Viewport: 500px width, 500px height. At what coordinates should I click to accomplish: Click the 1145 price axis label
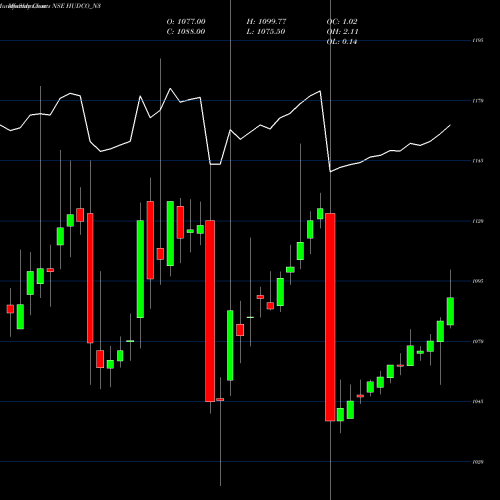478,161
